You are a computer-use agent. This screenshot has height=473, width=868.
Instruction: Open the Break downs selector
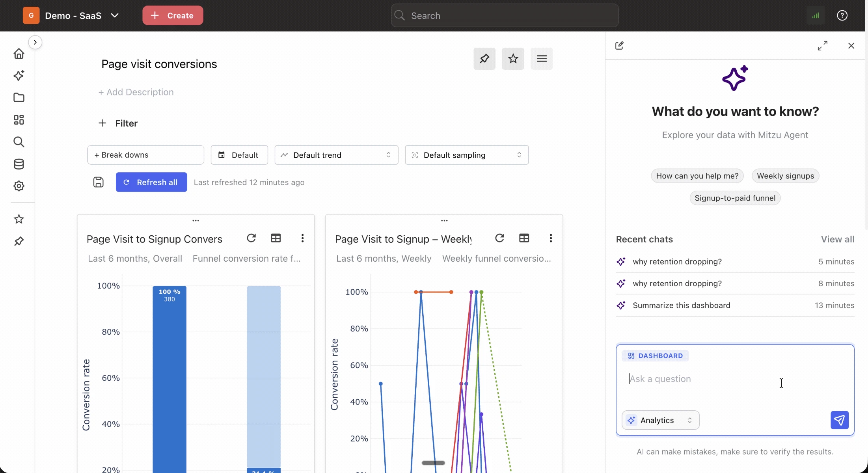[145, 155]
